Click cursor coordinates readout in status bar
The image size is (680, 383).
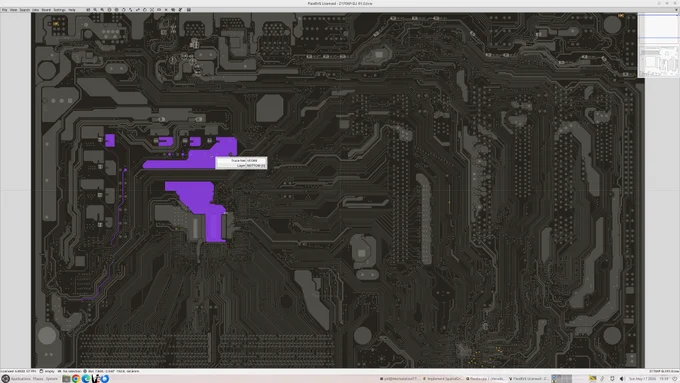click(x=114, y=371)
